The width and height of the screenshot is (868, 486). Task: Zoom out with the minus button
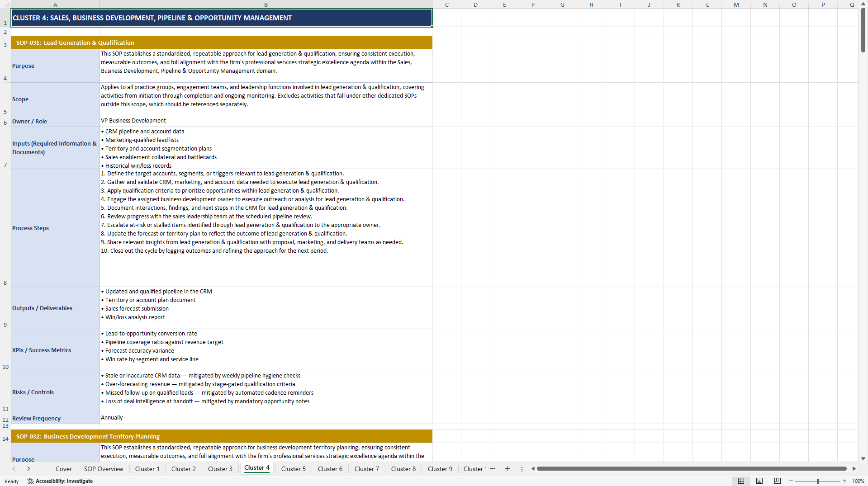pyautogui.click(x=791, y=481)
